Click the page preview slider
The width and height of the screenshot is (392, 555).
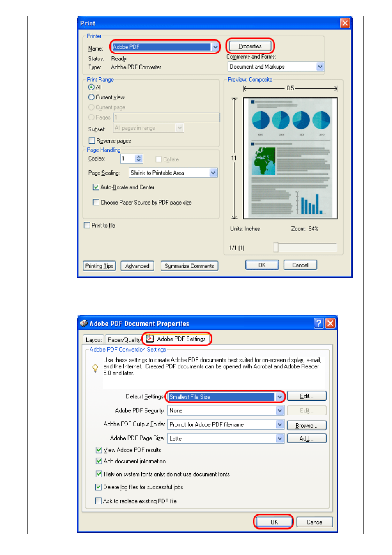coord(276,247)
